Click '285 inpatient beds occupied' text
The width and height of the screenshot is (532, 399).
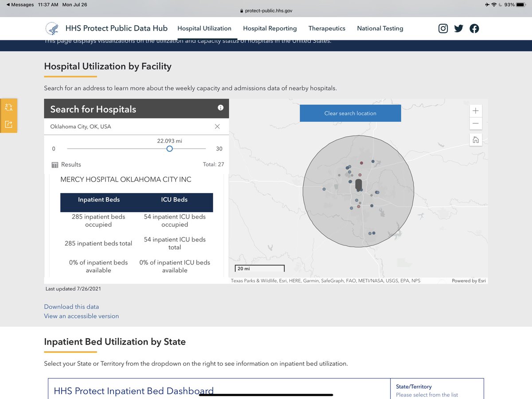pyautogui.click(x=98, y=221)
